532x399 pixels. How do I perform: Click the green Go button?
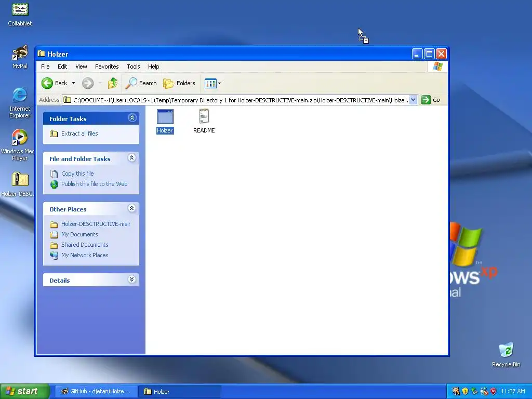(x=431, y=100)
